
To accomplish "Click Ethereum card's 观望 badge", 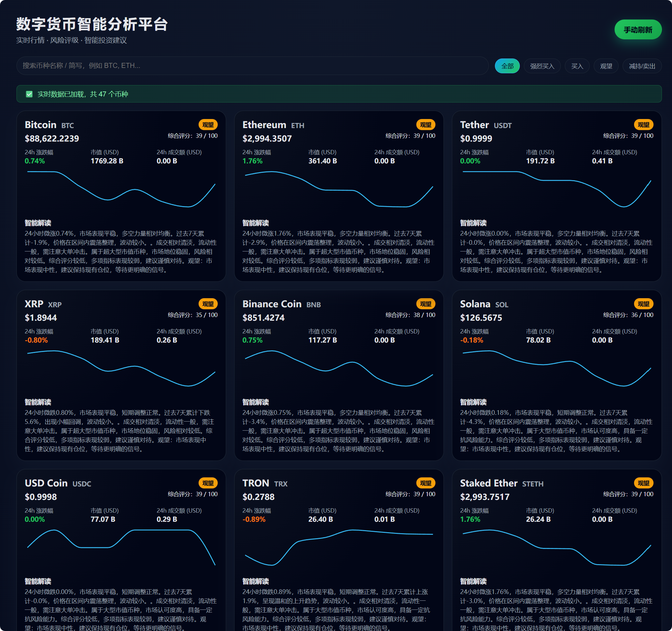I will 425,125.
